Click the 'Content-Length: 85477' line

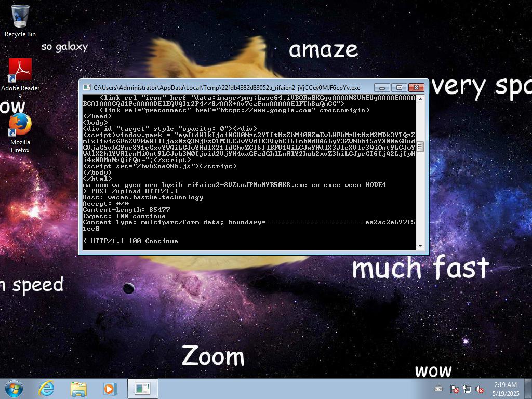point(127,210)
